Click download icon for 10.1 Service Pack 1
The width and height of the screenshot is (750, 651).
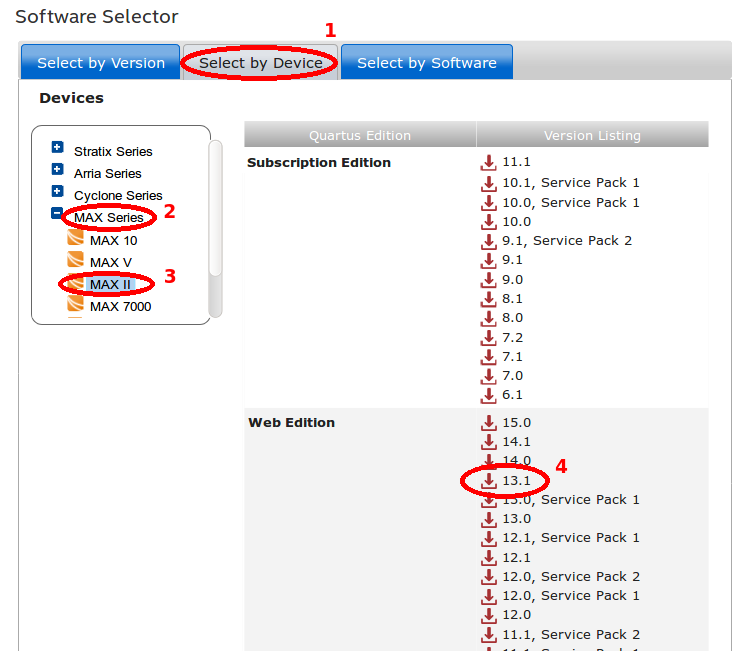coord(488,184)
